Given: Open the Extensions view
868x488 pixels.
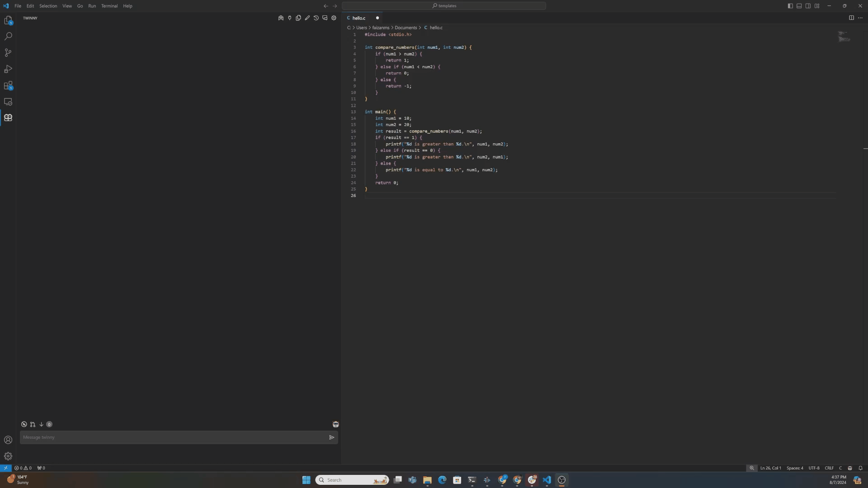Looking at the screenshot, I should [8, 85].
